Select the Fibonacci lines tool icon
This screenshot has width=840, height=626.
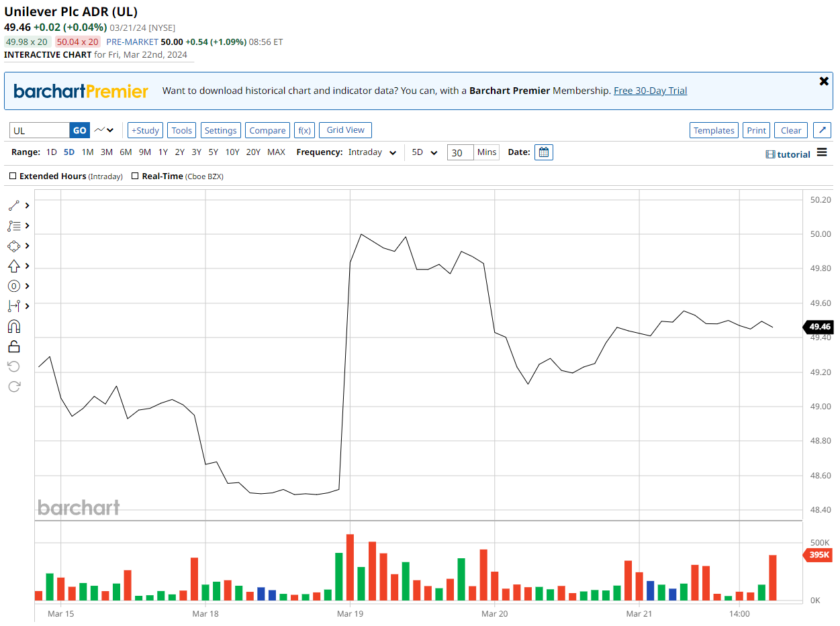point(13,225)
